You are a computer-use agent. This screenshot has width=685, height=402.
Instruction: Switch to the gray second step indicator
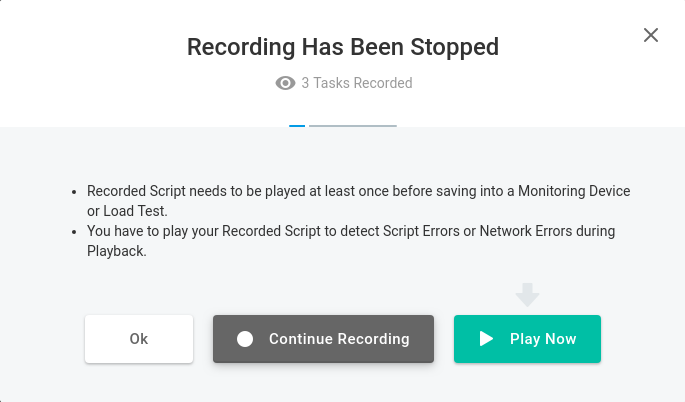(353, 126)
